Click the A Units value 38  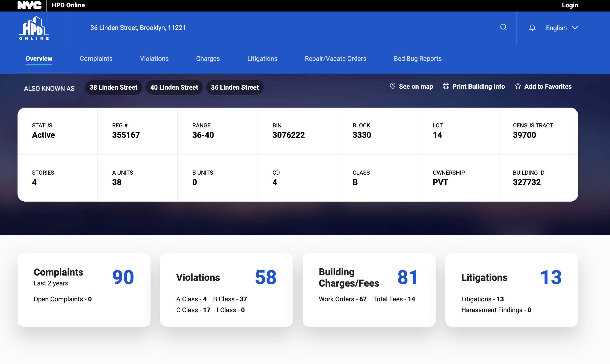click(x=117, y=182)
